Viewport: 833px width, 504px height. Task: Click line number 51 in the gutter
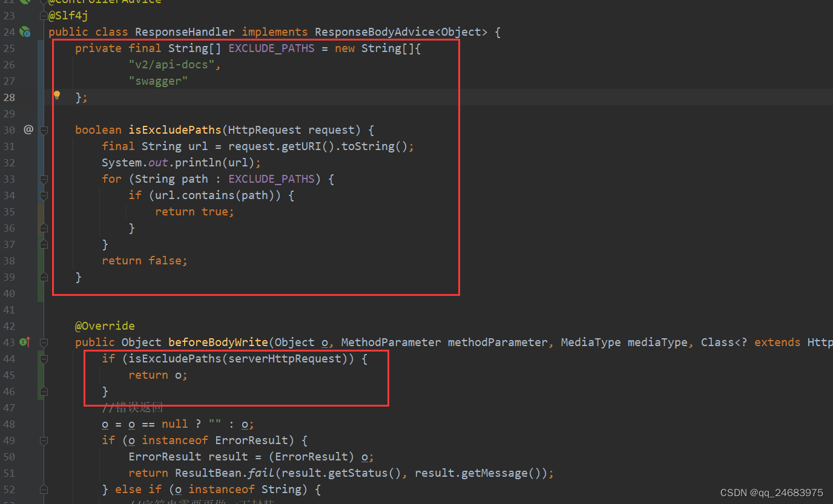9,473
